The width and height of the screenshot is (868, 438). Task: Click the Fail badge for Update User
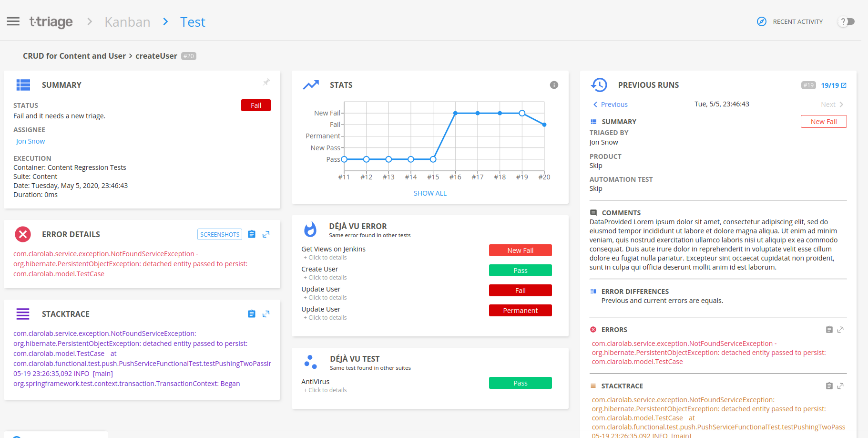[x=520, y=291]
